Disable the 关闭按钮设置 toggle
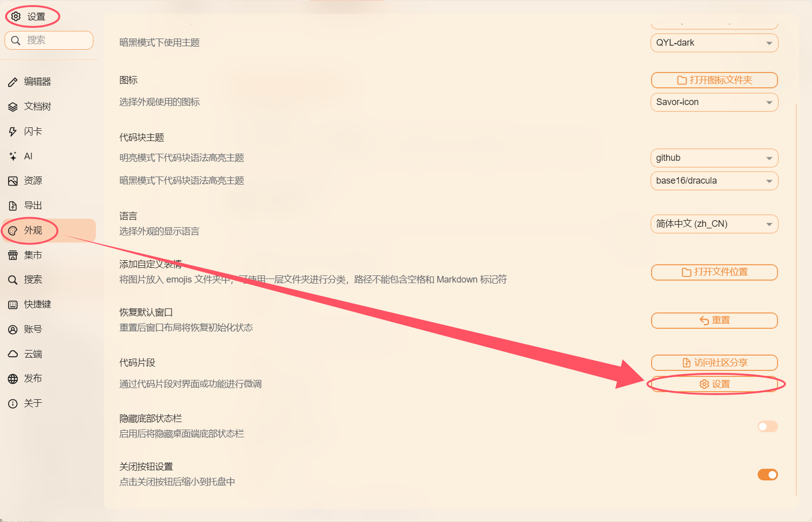 (767, 475)
